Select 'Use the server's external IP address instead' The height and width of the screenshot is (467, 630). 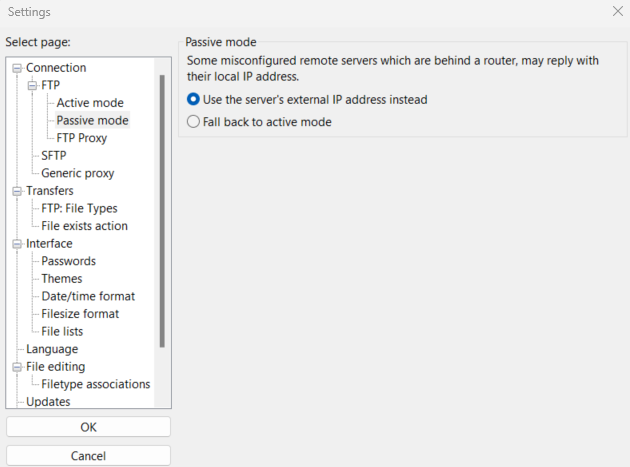pyautogui.click(x=194, y=100)
